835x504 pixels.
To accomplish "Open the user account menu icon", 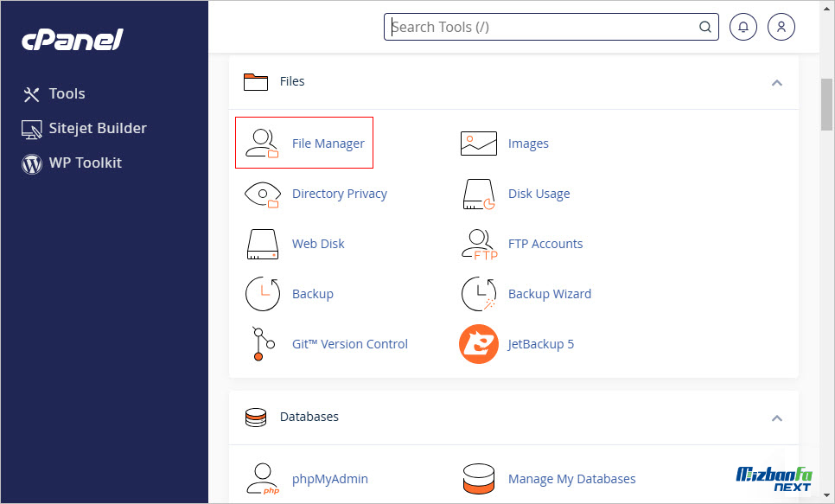I will [781, 27].
